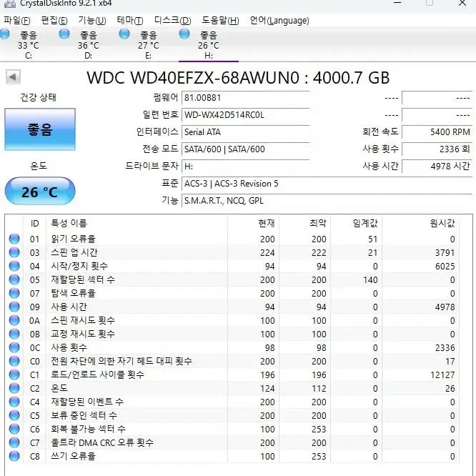Select the H: drive tab

(208, 45)
